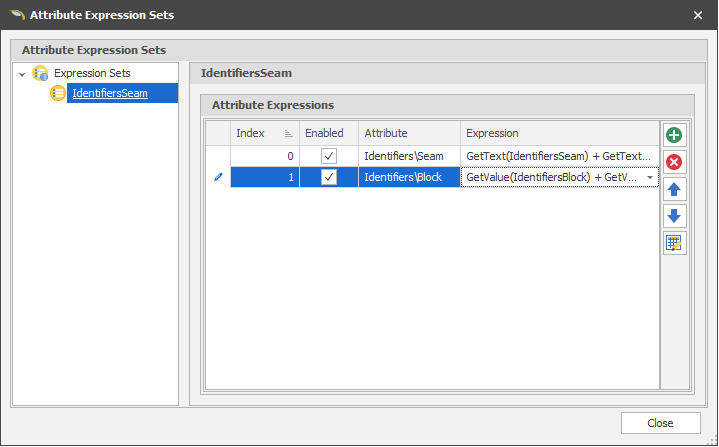Move the selected expression up
719x447 pixels.
675,189
